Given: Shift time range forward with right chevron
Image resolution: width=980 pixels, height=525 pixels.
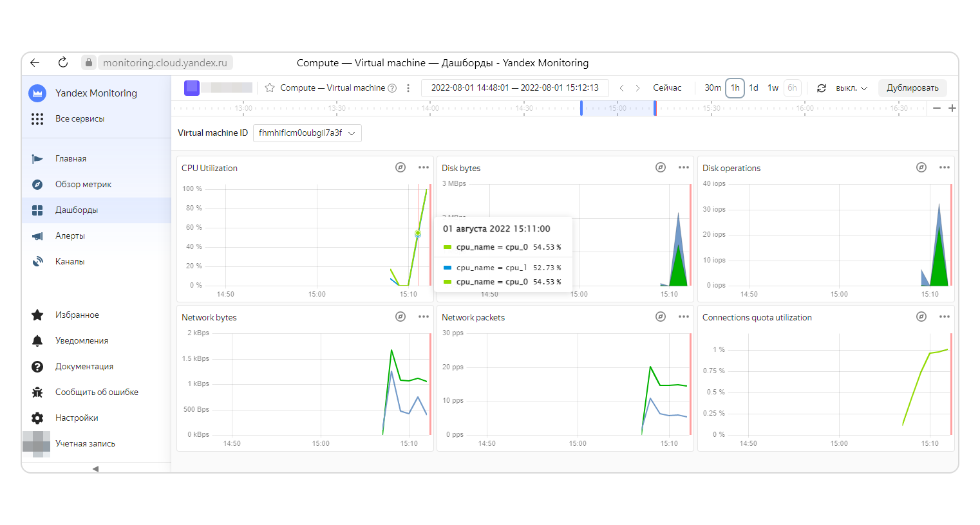Looking at the screenshot, I should tap(637, 88).
